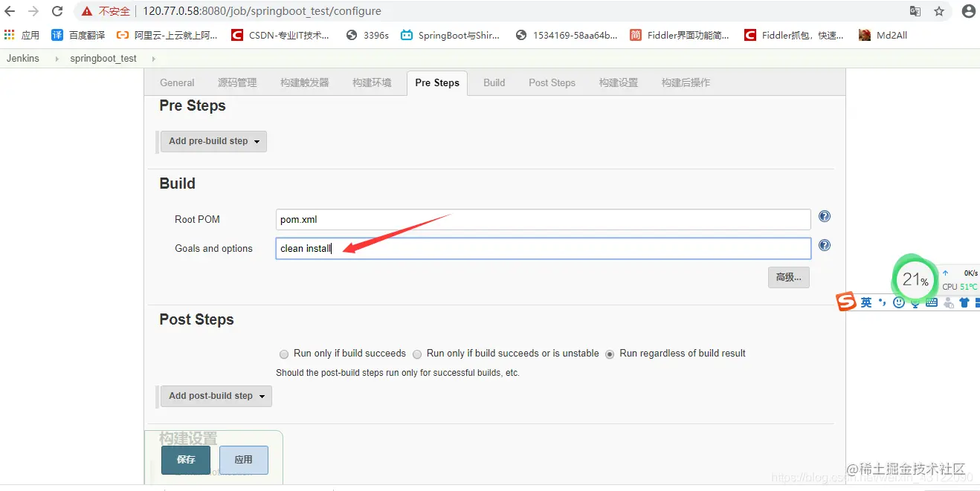Open help for Goals and options
This screenshot has height=491, width=980.
click(x=824, y=246)
